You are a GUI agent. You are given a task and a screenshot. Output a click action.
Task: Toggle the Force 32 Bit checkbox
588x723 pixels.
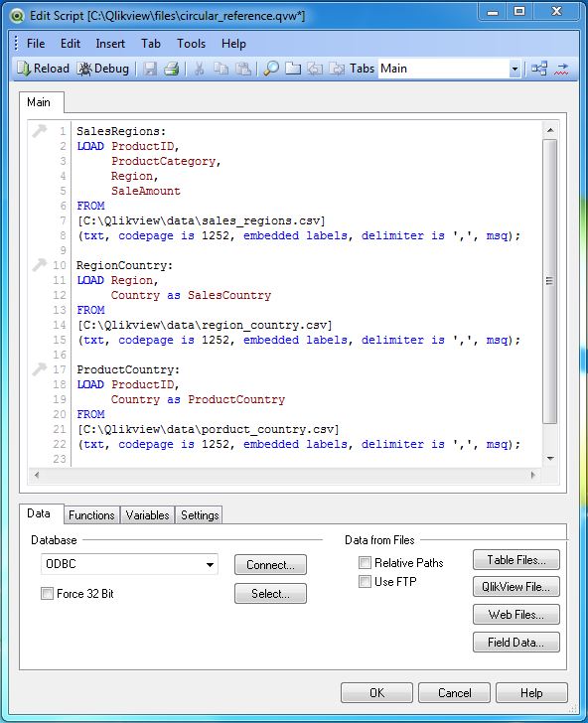tap(47, 594)
